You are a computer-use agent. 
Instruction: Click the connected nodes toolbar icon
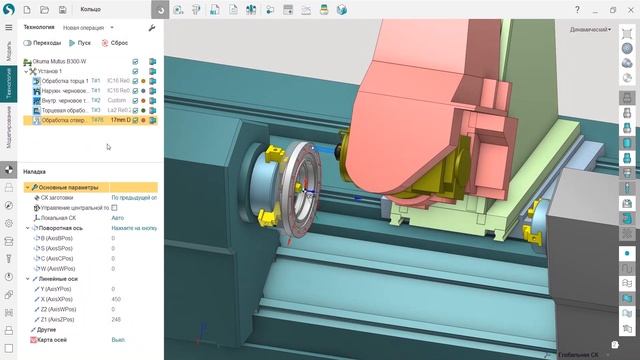coord(270,10)
